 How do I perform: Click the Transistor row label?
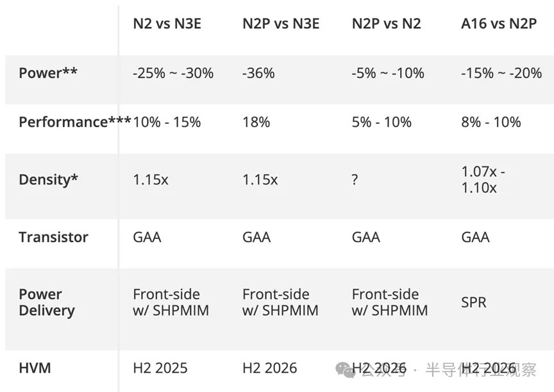[53, 237]
